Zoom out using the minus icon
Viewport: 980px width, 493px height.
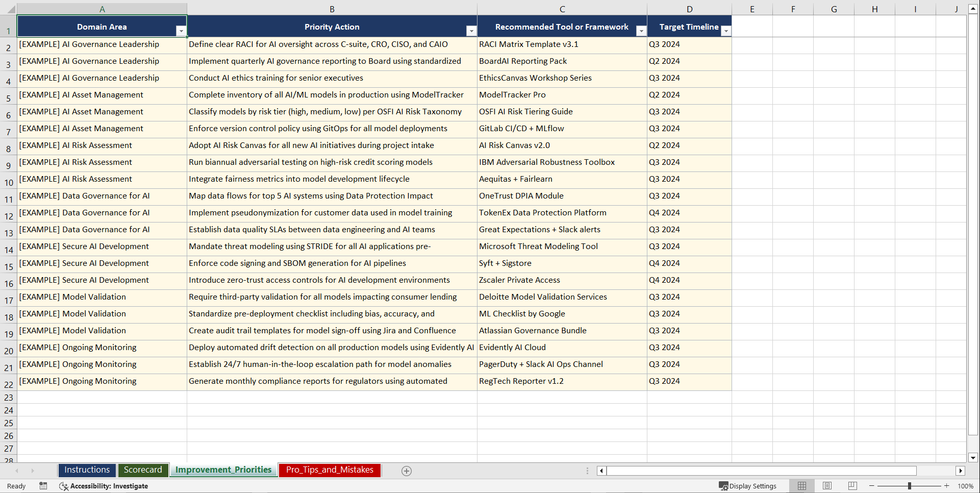[x=872, y=486]
